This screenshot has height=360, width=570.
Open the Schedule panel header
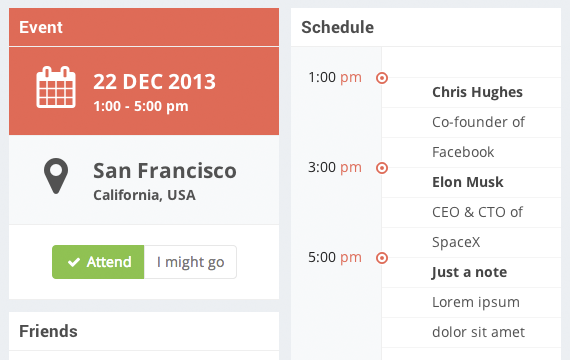(x=426, y=27)
